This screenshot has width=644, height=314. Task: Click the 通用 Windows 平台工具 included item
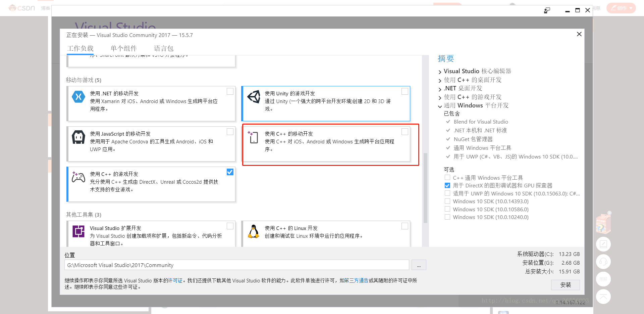click(x=482, y=148)
